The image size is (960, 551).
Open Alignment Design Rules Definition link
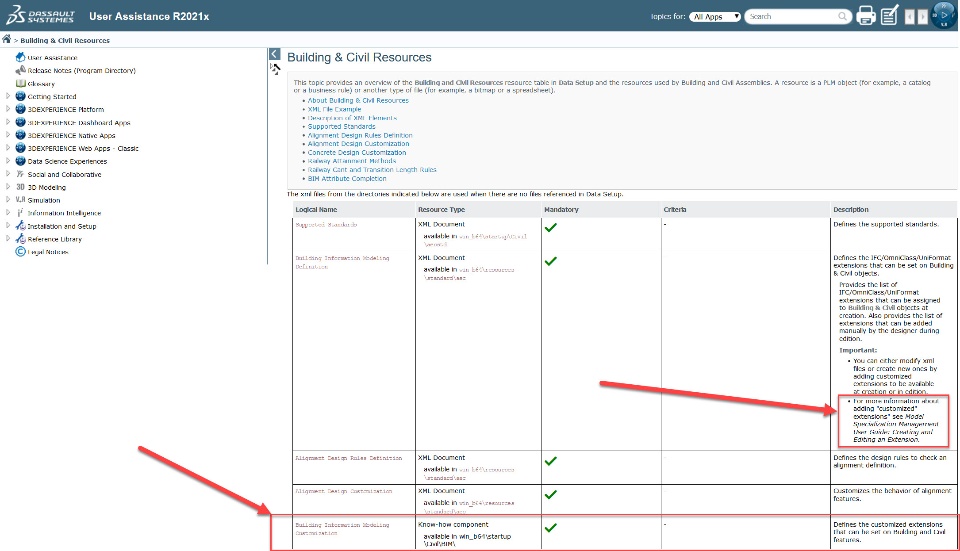coord(360,135)
